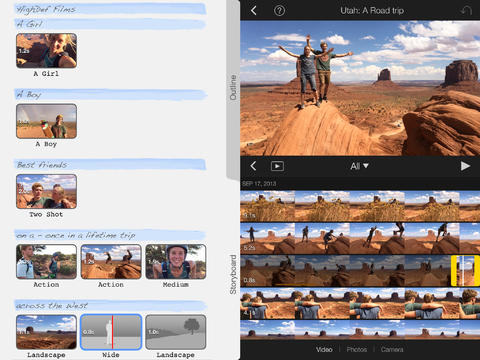Click the clip preview play-in-frame icon
This screenshot has height=360, width=480.
(x=277, y=166)
